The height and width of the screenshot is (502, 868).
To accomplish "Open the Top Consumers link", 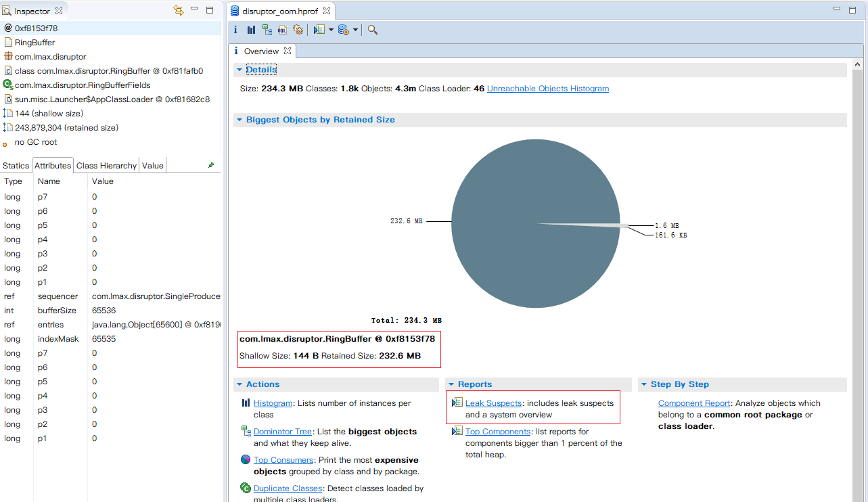I will tap(283, 459).
